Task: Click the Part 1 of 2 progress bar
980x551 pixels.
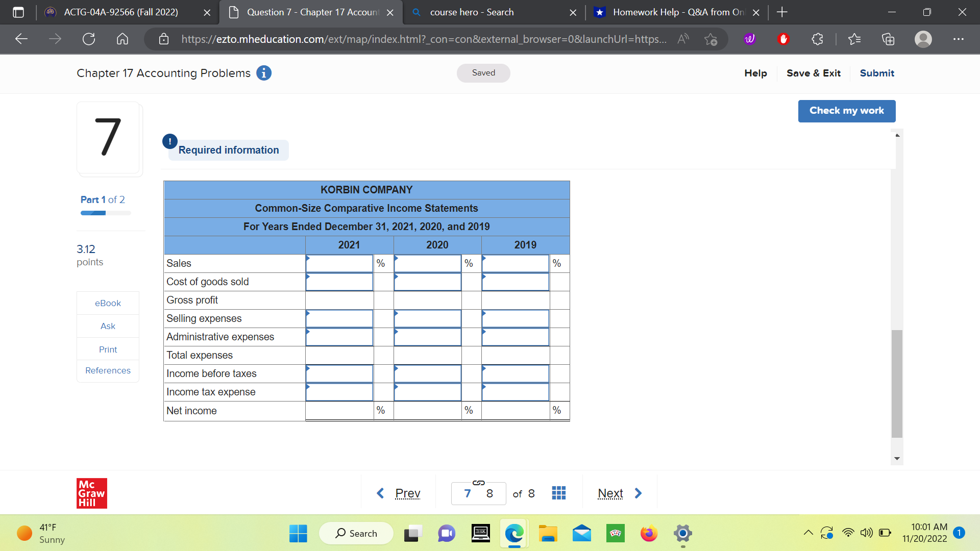Action: tap(105, 213)
